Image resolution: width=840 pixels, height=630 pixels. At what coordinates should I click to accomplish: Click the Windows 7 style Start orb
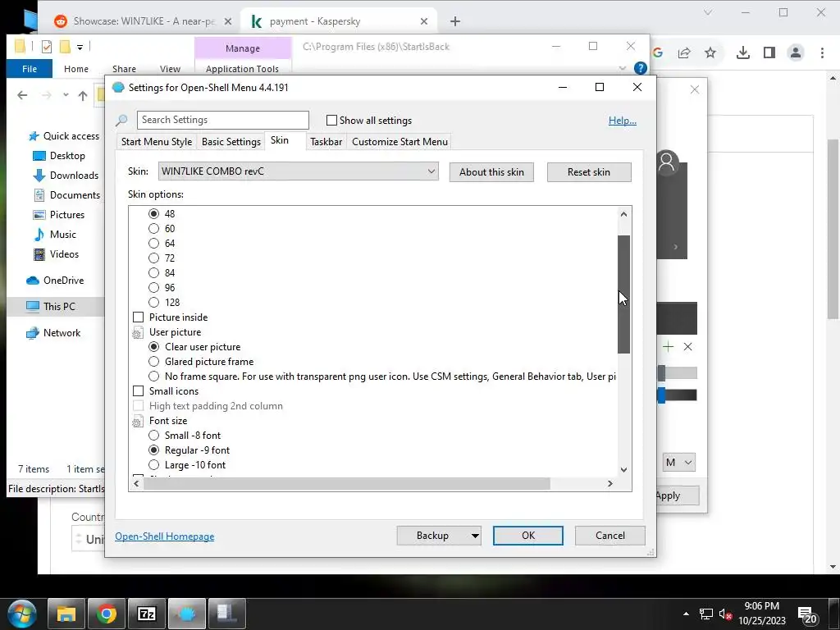[x=22, y=614]
